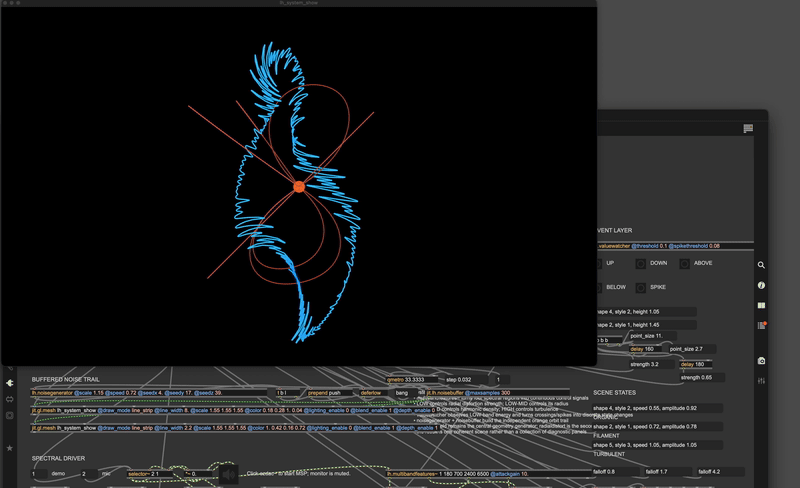This screenshot has height=488, width=800.
Task: Select the valuewatcher @threshold 0.1 object
Action: pyautogui.click(x=674, y=246)
